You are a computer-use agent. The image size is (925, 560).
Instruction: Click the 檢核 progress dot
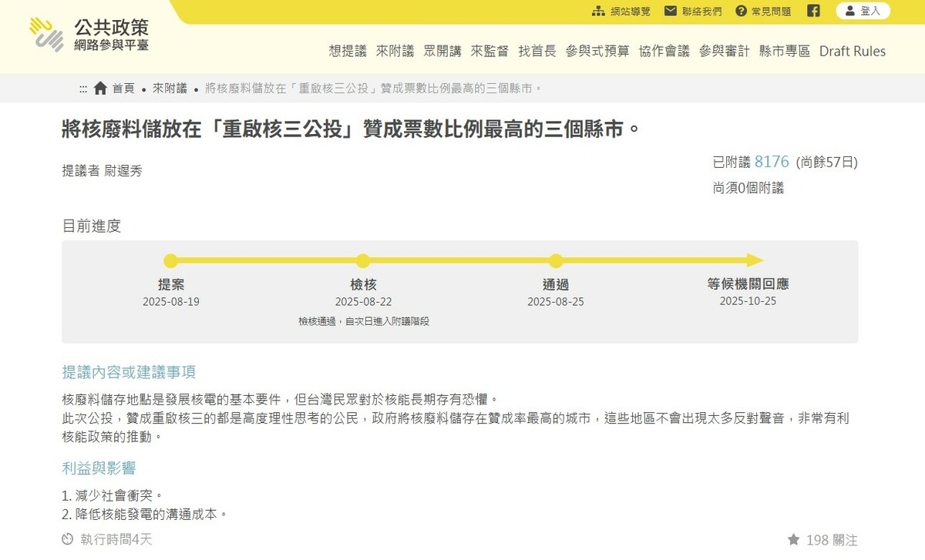[x=363, y=260]
